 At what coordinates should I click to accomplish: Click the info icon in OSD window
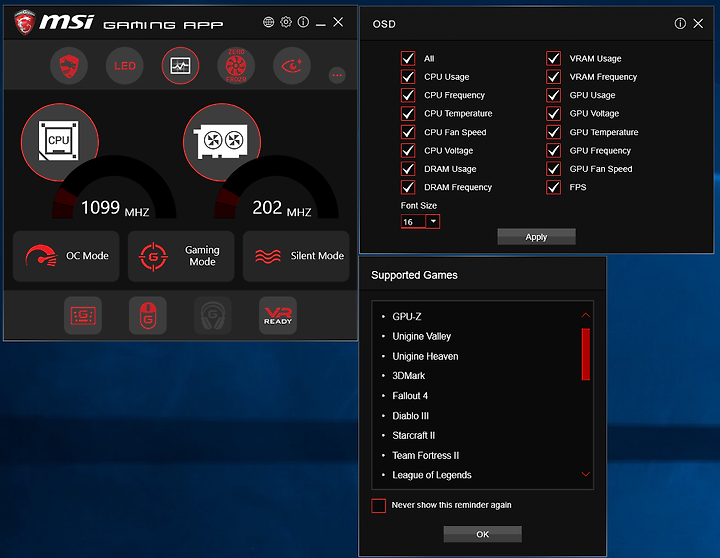pyautogui.click(x=680, y=23)
